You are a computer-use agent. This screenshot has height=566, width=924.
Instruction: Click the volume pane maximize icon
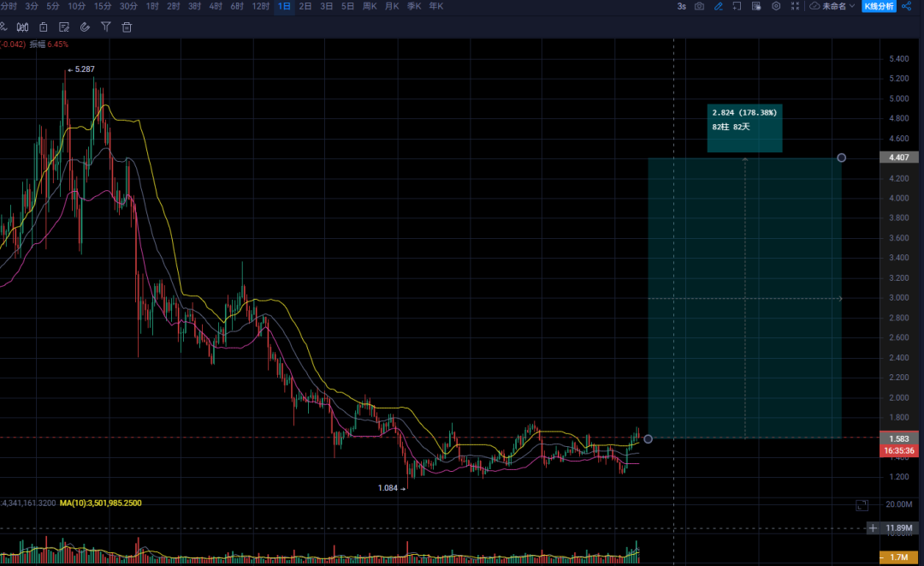tap(862, 505)
